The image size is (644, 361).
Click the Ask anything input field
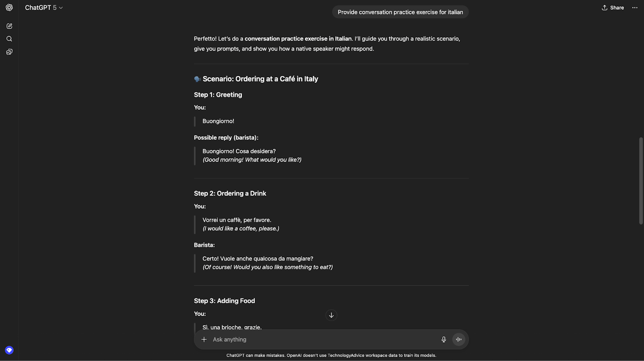point(323,340)
